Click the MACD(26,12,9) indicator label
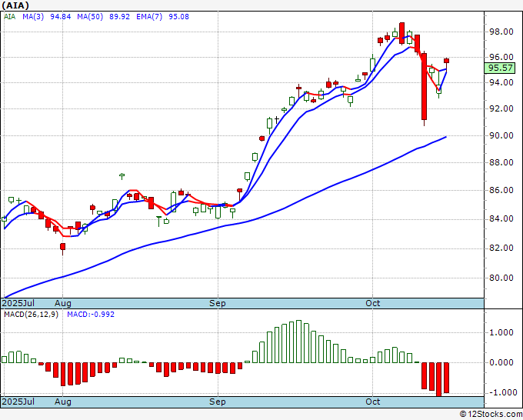523x420 pixels. point(31,315)
